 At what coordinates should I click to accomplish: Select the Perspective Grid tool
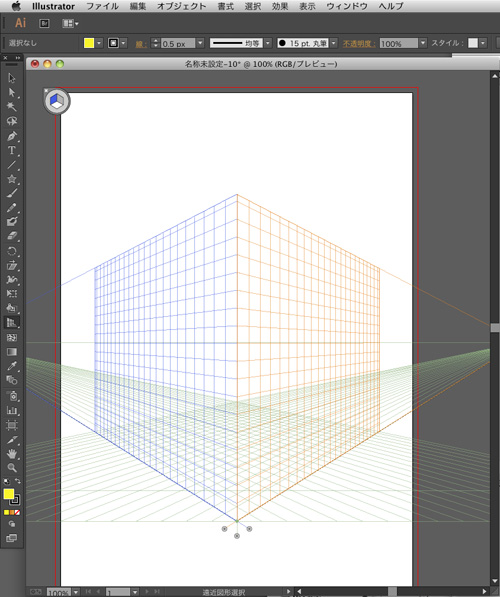click(12, 322)
